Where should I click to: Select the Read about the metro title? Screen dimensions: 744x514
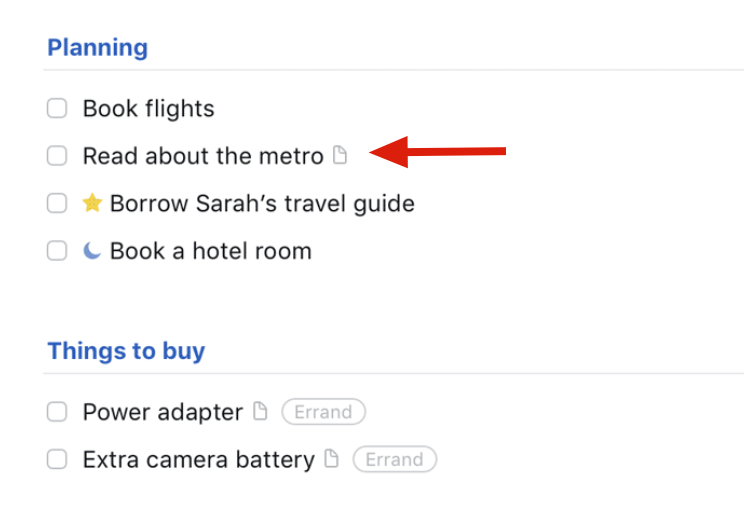click(x=203, y=156)
